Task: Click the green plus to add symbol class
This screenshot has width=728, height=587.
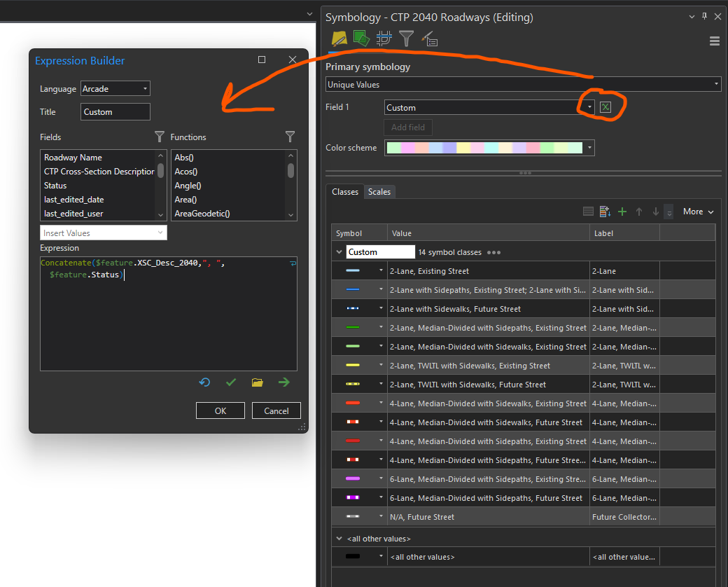Action: coord(622,211)
